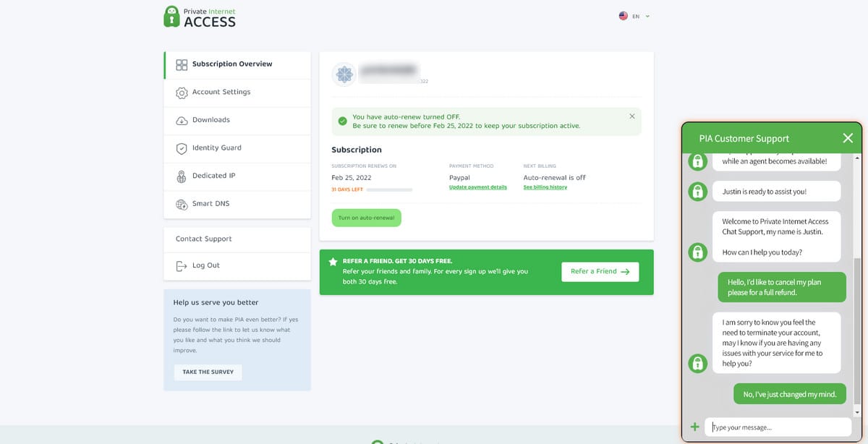
Task: Click PIA Customer Support chat title
Action: coord(744,138)
